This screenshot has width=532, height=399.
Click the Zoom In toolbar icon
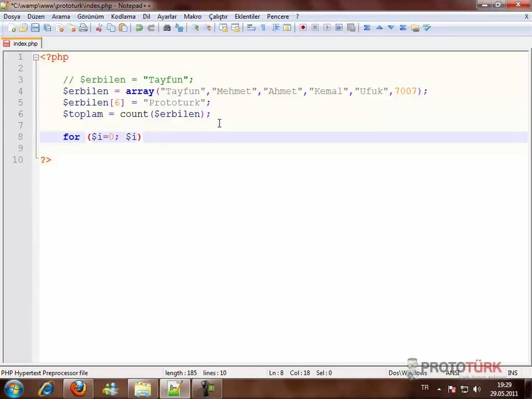coord(195,28)
